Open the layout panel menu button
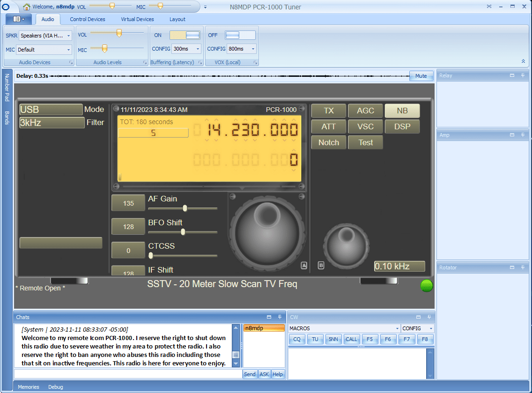Viewport: 532px width, 393px height. point(19,19)
